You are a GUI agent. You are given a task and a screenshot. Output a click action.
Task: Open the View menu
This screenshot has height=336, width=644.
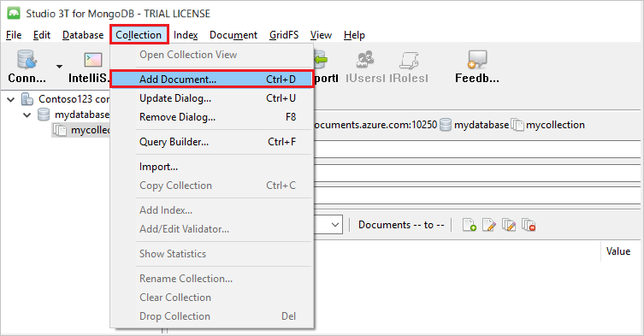click(321, 35)
